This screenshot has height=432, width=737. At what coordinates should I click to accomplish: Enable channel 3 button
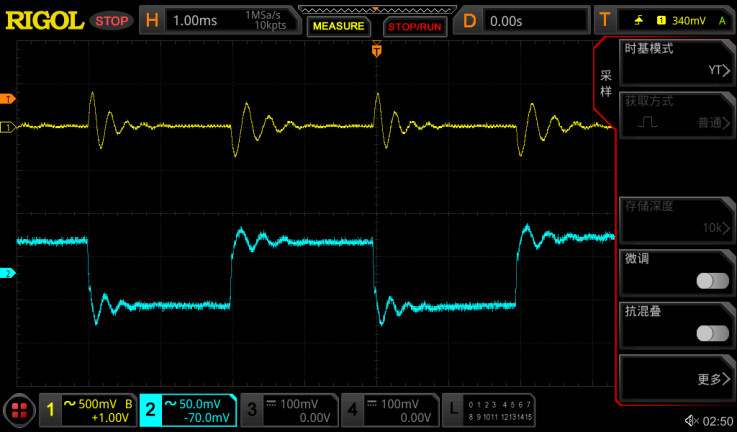tap(252, 410)
